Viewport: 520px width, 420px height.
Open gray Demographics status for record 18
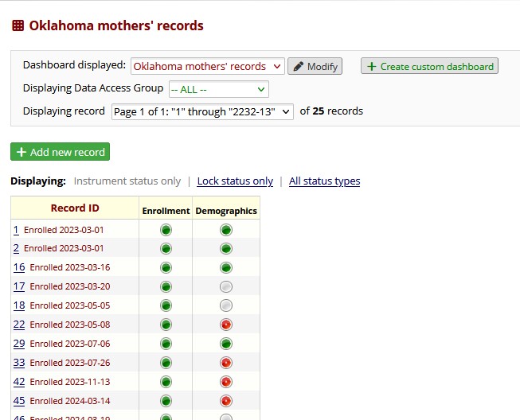pyautogui.click(x=226, y=305)
